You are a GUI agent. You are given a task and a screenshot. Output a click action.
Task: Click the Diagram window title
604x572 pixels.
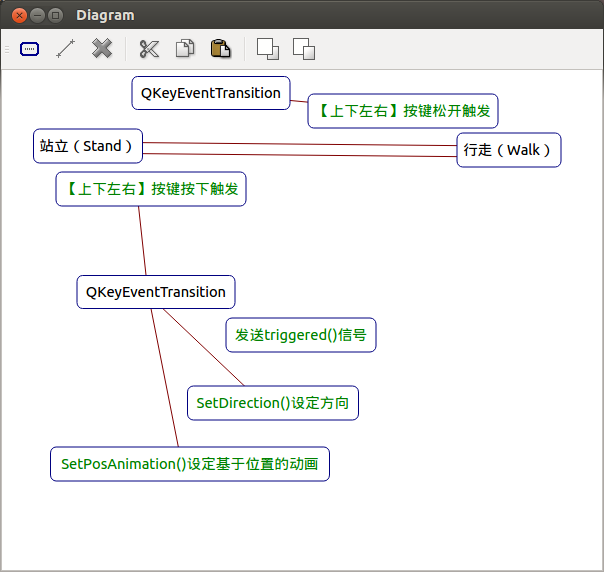pyautogui.click(x=105, y=15)
